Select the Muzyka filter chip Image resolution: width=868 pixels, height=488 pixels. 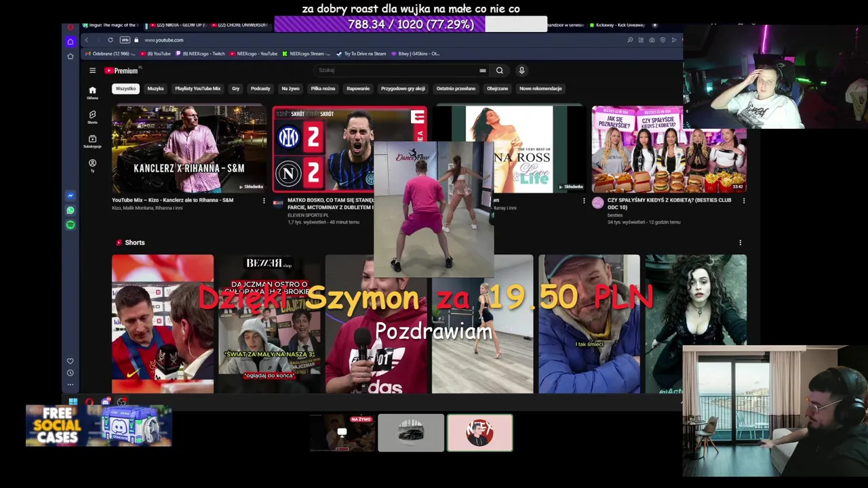click(155, 89)
